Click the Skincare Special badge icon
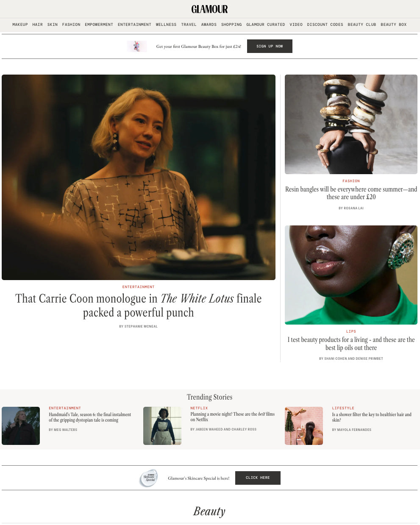The height and width of the screenshot is (525, 420). click(x=149, y=478)
